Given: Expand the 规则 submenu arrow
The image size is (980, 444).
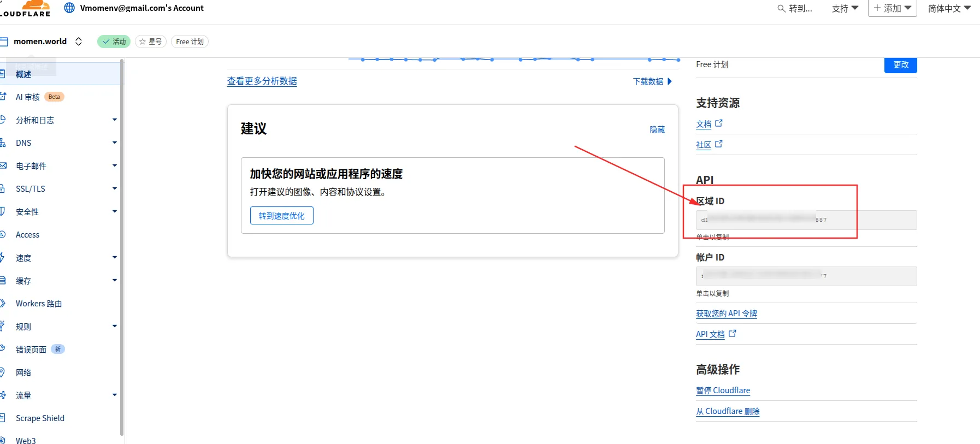Looking at the screenshot, I should click(115, 326).
